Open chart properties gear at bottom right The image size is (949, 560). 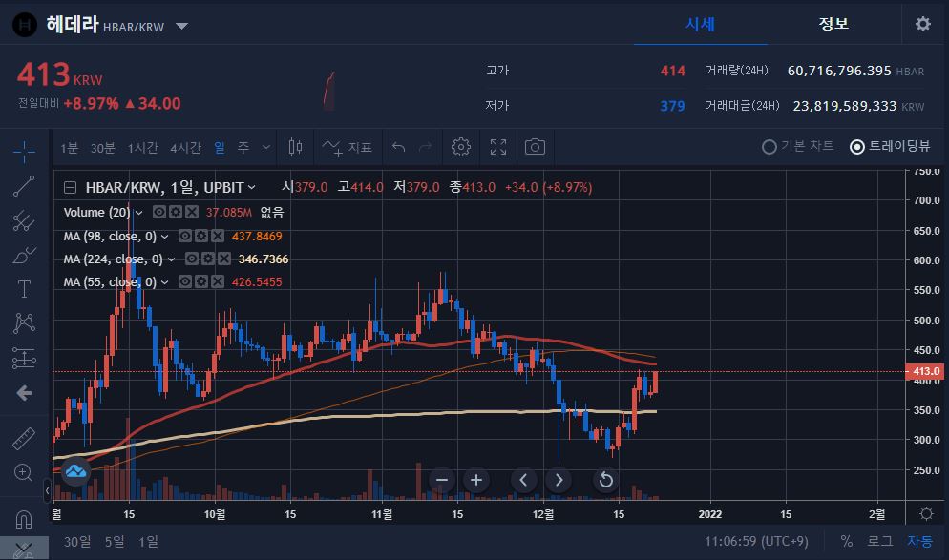pyautogui.click(x=926, y=514)
